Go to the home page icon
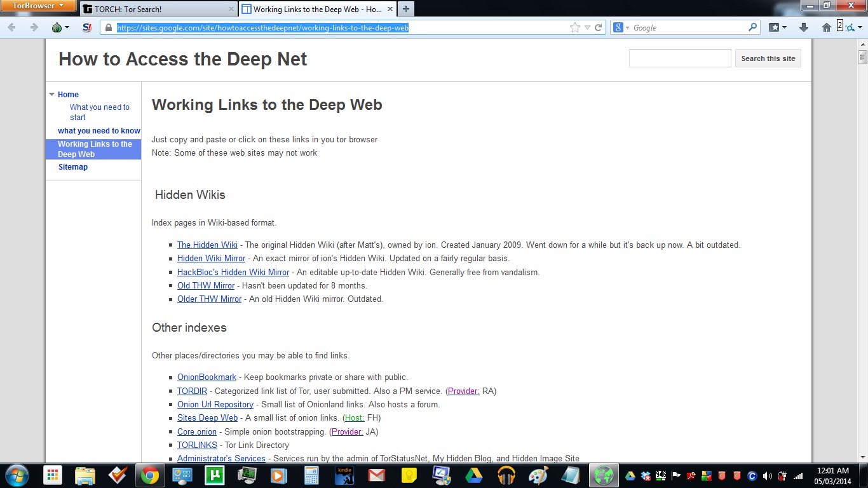This screenshot has width=868, height=488. [x=826, y=27]
